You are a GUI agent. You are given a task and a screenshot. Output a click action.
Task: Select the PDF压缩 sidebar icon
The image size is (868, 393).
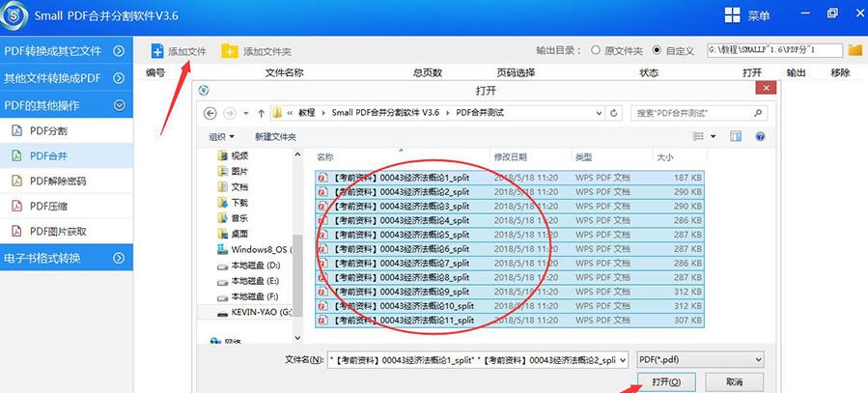pos(17,207)
